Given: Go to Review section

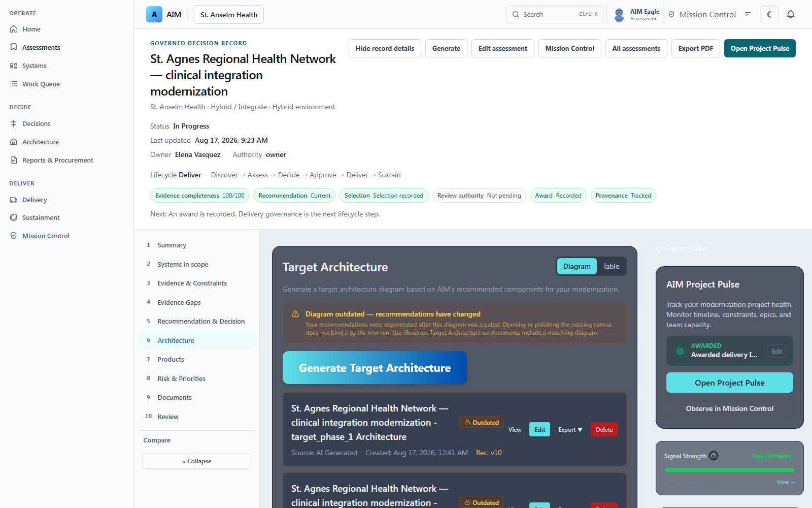Looking at the screenshot, I should (x=196, y=417).
